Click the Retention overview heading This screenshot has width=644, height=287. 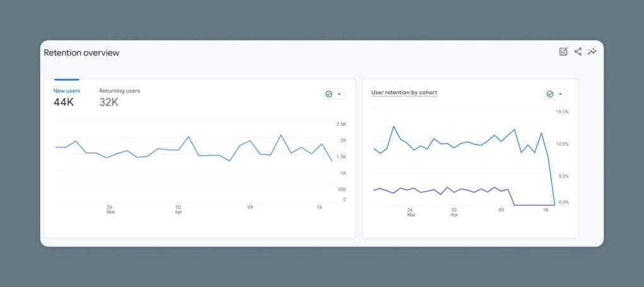81,53
